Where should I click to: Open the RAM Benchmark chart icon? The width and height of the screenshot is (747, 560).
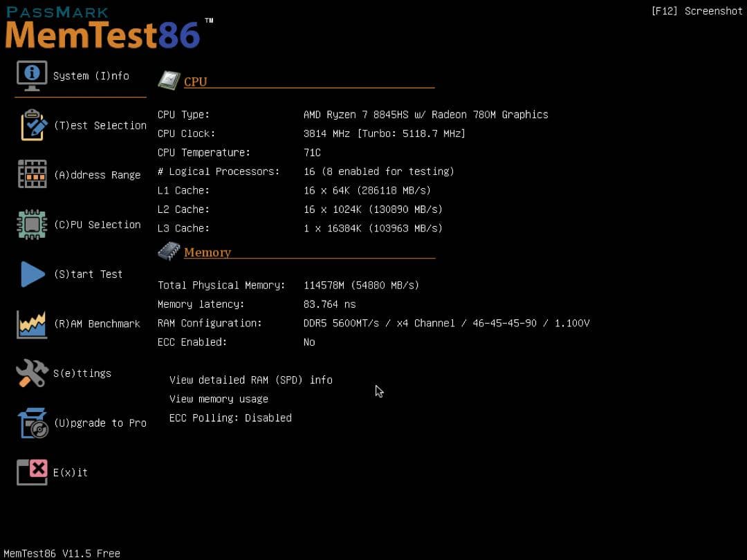point(32,324)
